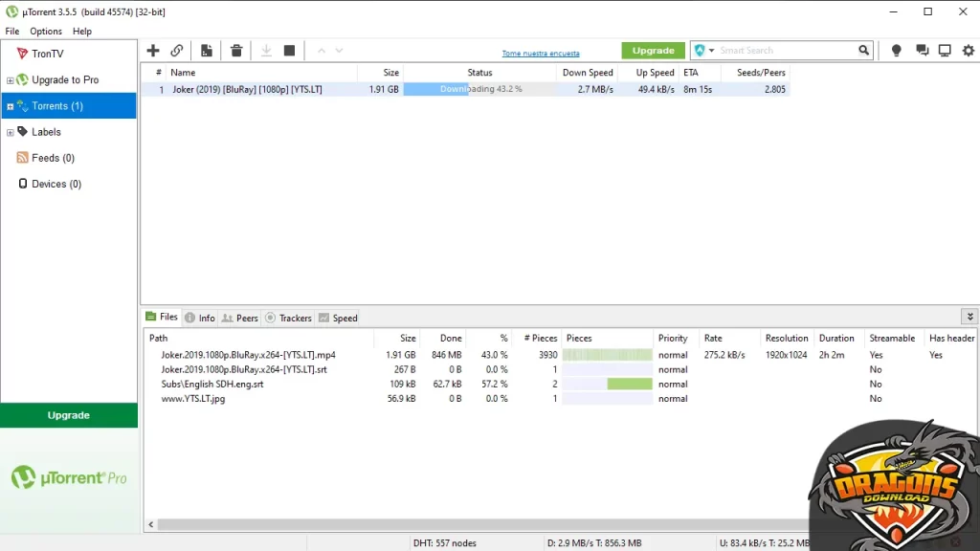Open the "Tome nuestra encuesta" link
Screen dimensions: 980x551
(x=541, y=54)
